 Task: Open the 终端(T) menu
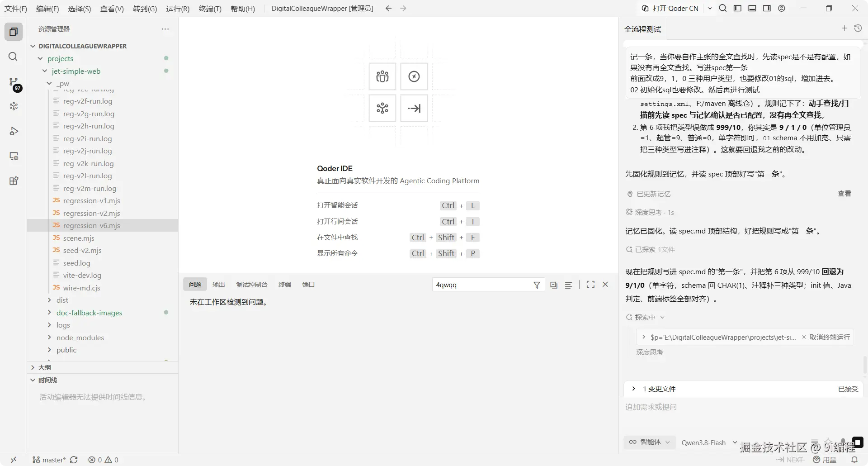pyautogui.click(x=210, y=9)
